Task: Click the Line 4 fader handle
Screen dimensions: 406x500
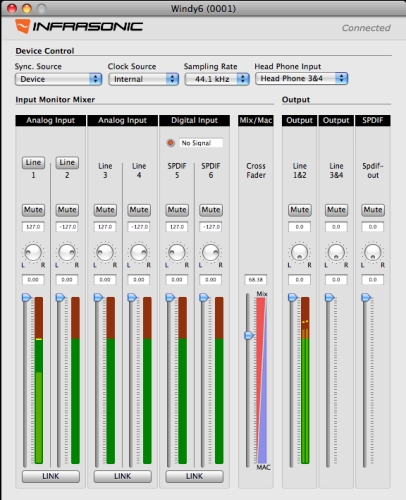Action: (x=132, y=297)
